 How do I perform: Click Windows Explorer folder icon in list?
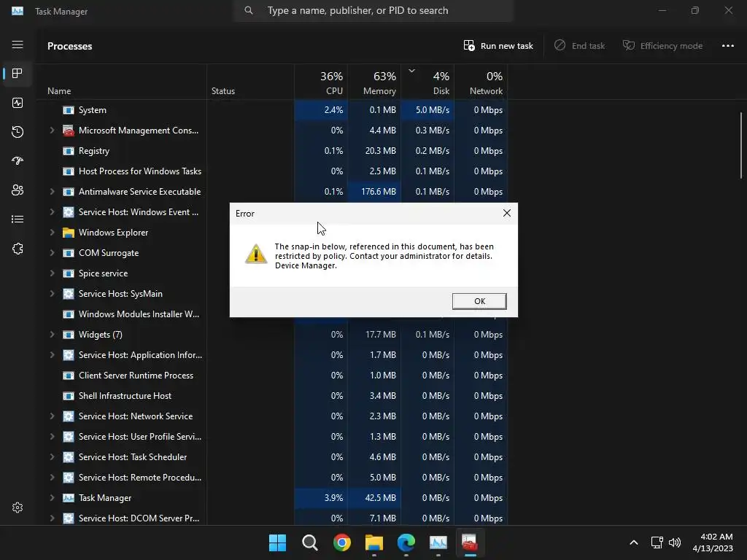(69, 233)
